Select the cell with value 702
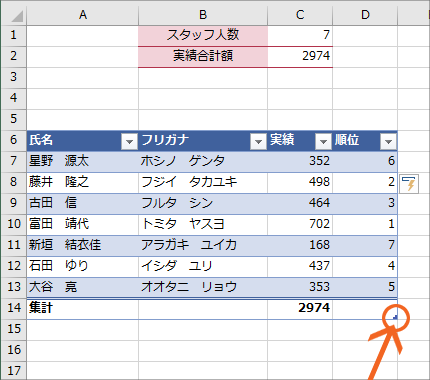 300,224
